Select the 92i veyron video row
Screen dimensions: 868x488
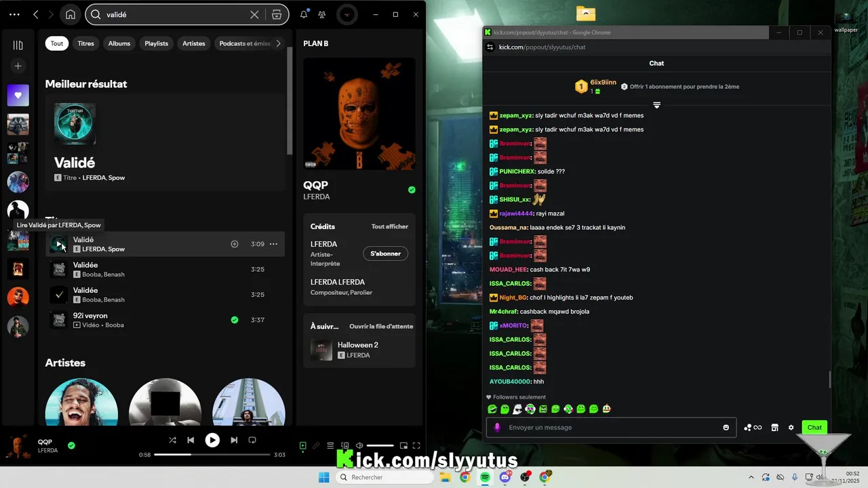165,320
